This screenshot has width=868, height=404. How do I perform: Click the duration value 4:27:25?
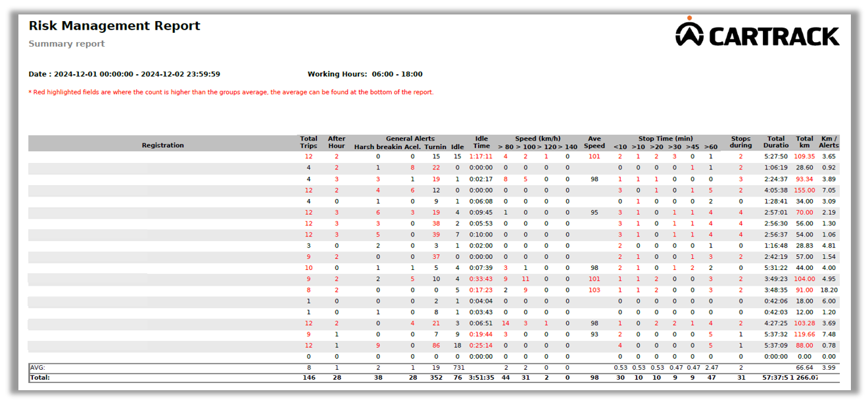(x=776, y=324)
